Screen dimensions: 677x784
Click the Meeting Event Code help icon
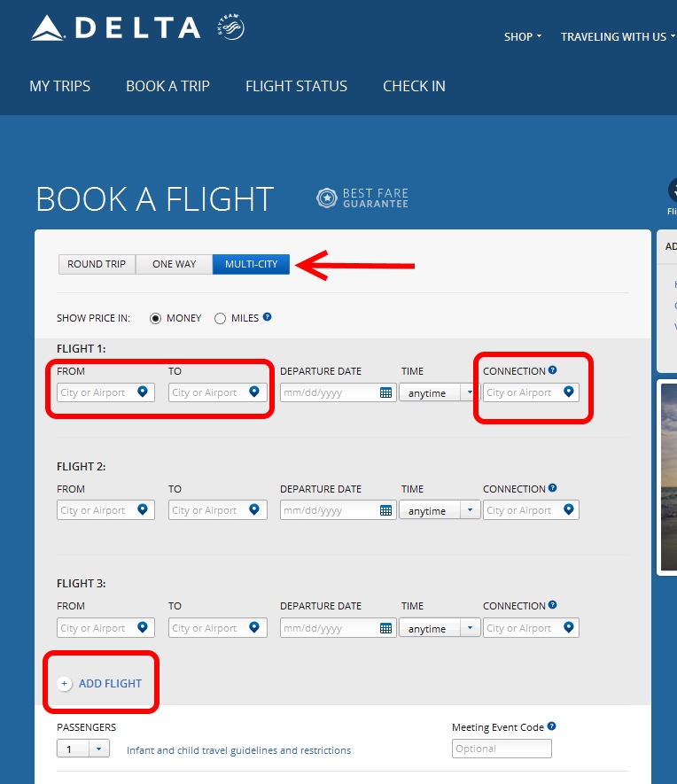pos(552,726)
